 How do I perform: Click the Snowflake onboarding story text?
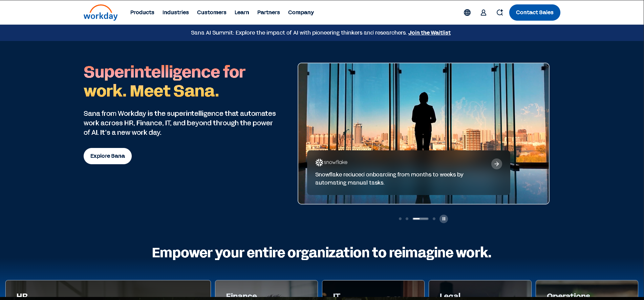[x=389, y=178]
